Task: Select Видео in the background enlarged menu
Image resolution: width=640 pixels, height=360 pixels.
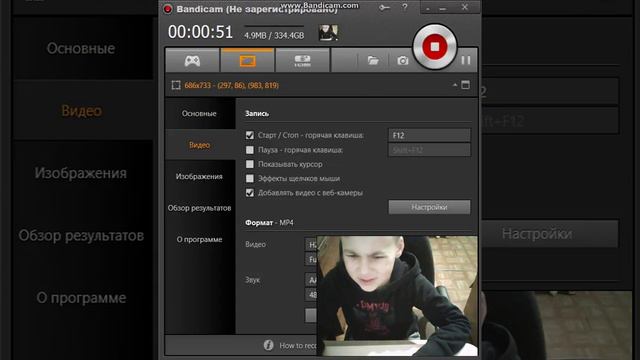Action: 81,111
